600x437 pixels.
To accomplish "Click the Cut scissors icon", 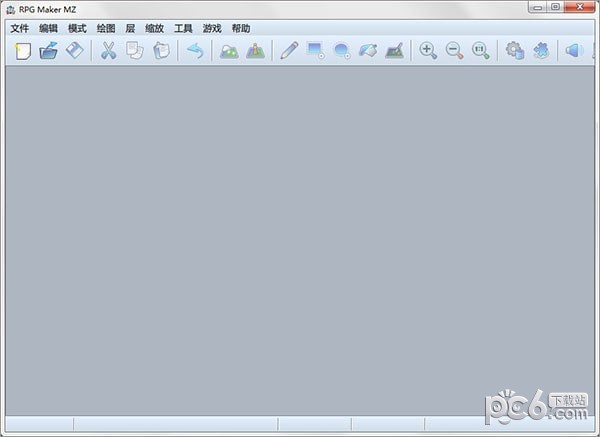I will pyautogui.click(x=108, y=51).
